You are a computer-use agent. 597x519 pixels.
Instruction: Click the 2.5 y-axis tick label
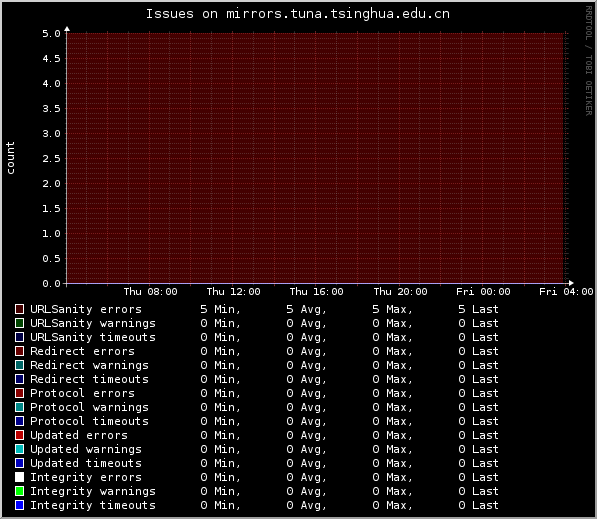(51, 159)
